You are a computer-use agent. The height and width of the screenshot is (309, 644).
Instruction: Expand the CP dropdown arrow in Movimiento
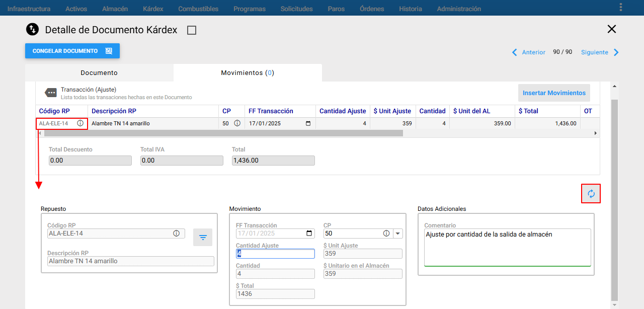[x=397, y=234]
